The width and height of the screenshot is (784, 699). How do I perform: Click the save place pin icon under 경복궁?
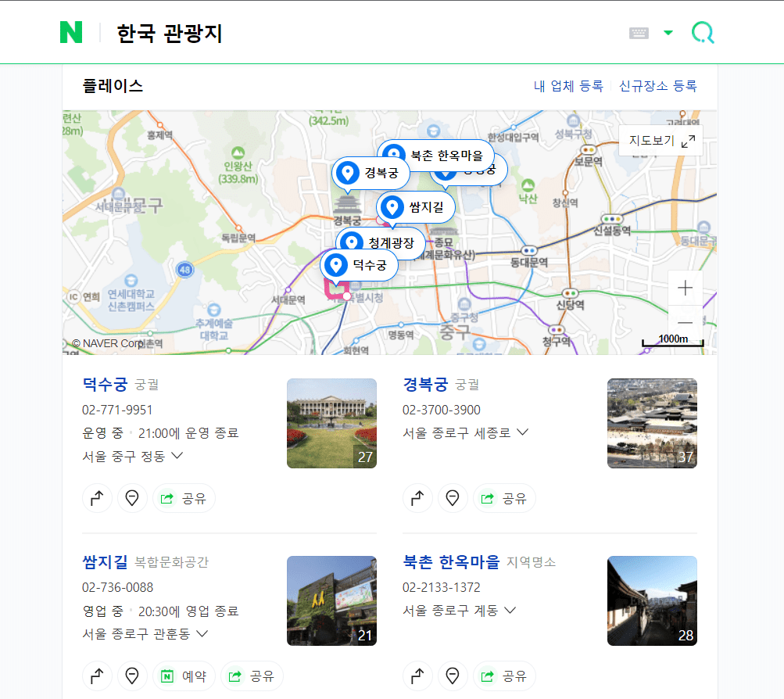(453, 498)
